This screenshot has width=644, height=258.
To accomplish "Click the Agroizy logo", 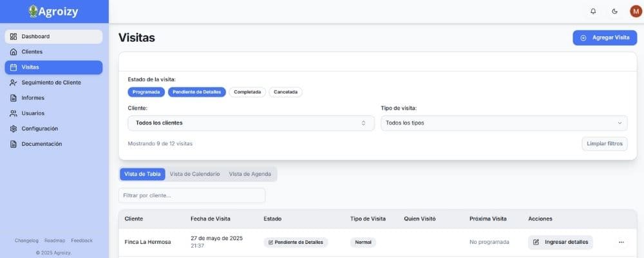I will point(54,11).
